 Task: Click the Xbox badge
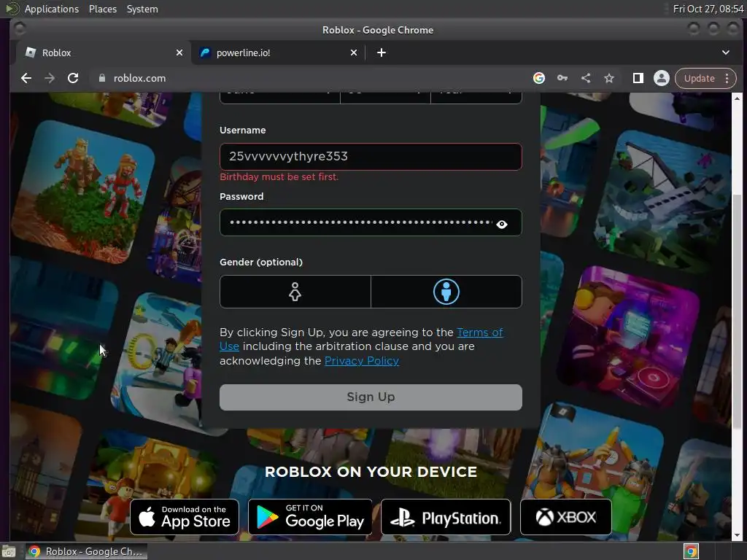pos(565,517)
